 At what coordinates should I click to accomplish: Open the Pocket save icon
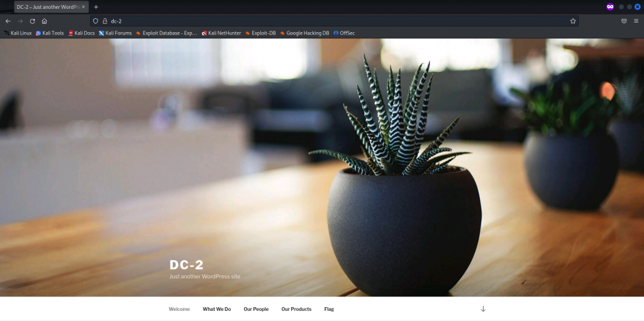624,21
